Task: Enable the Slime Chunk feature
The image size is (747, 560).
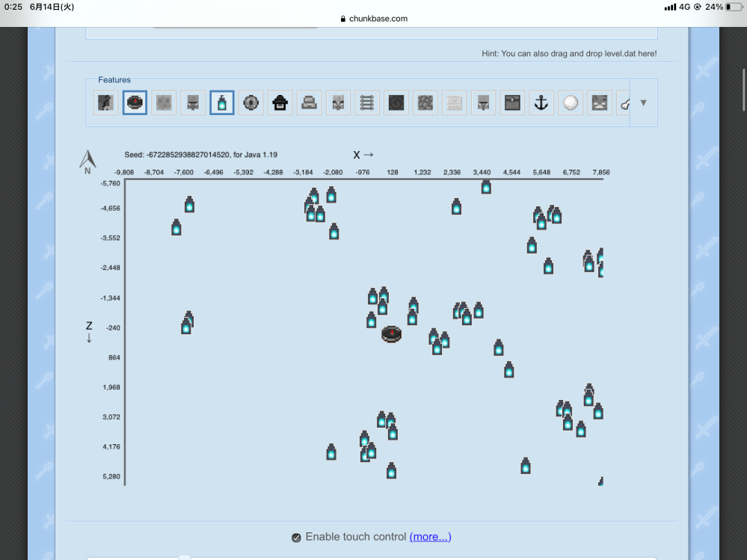Action: pyautogui.click(x=164, y=103)
